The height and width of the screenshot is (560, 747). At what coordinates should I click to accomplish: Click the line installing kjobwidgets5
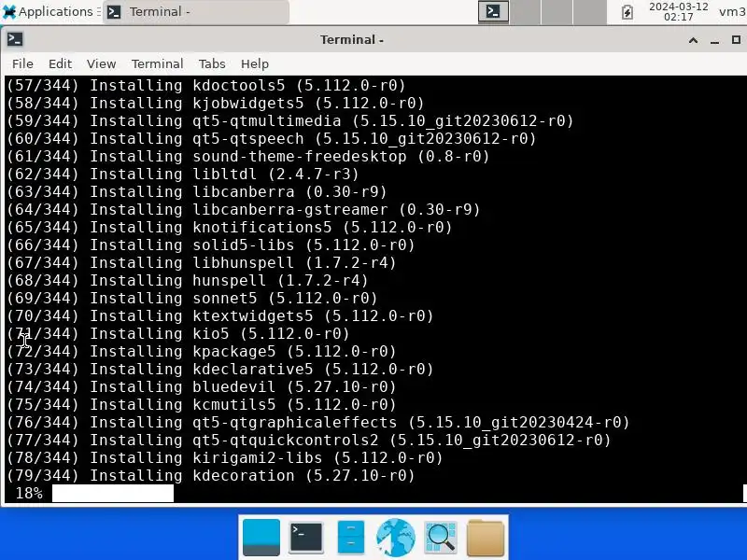(215, 103)
